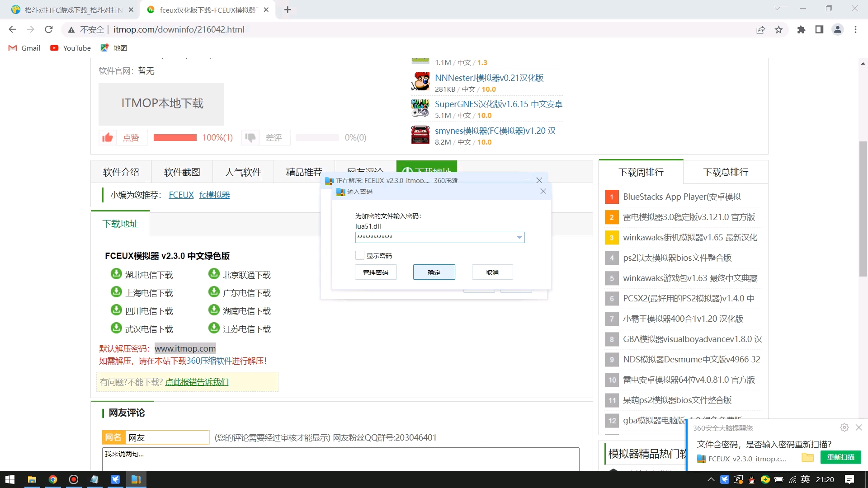Open File Explorer from the taskbar
This screenshot has height=488, width=868.
(32, 479)
